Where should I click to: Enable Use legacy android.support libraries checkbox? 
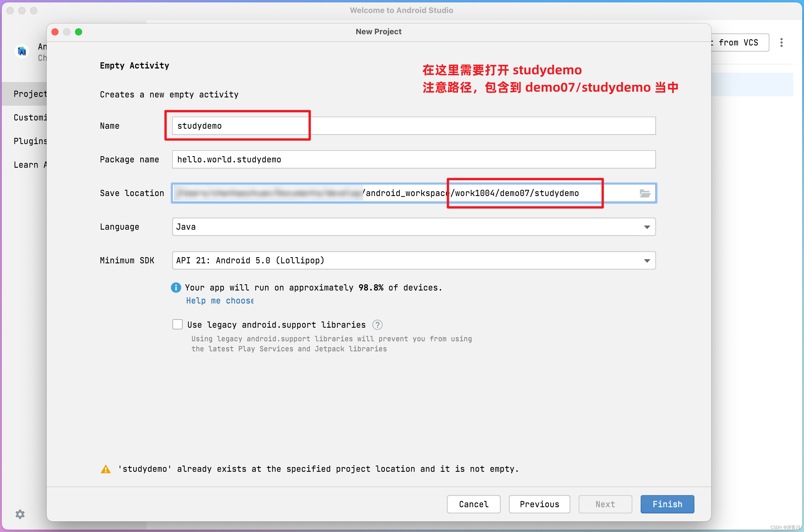pos(178,324)
